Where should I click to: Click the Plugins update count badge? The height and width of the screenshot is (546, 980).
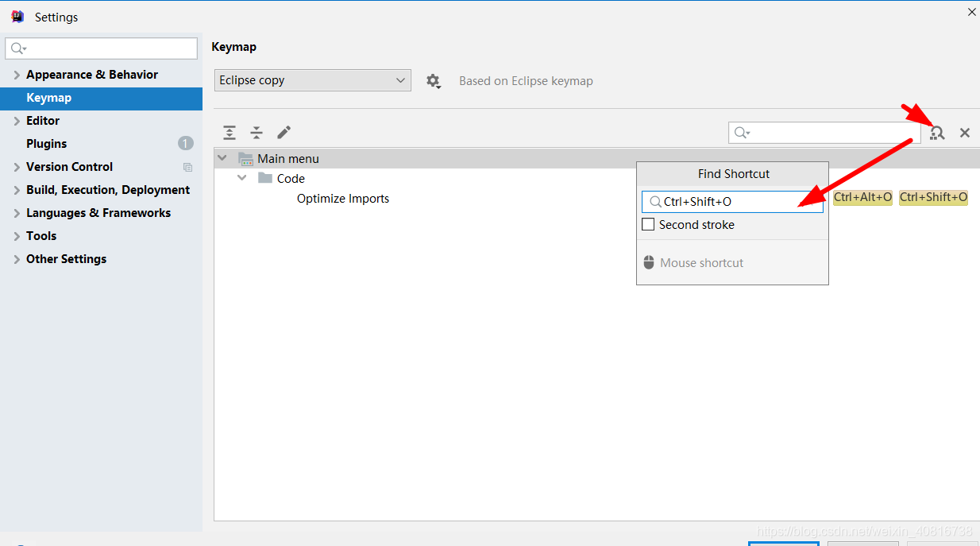coord(186,144)
